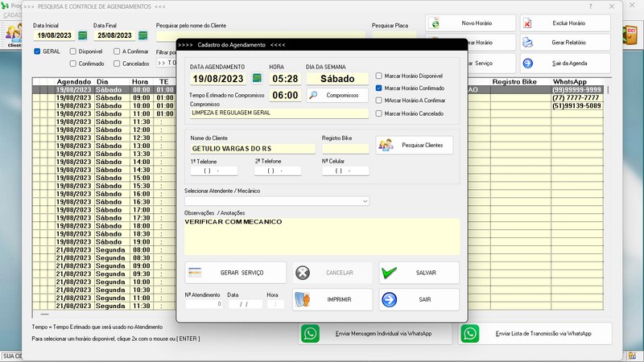Enable the Cancelados filter checkbox

[117, 64]
